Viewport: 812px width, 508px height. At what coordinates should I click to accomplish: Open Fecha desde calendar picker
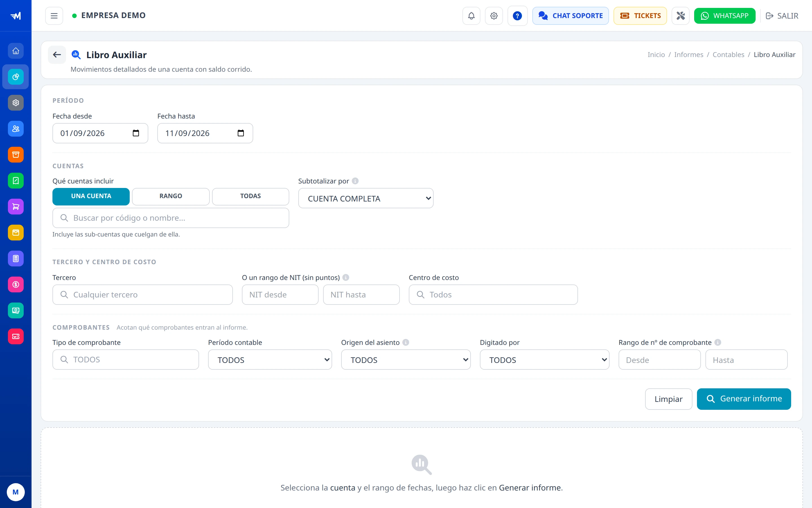pyautogui.click(x=136, y=133)
